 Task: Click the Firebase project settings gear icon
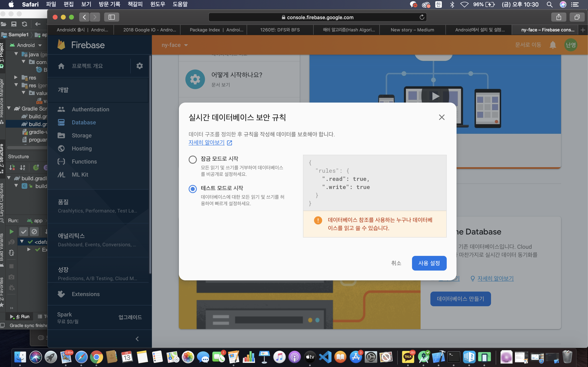[139, 66]
